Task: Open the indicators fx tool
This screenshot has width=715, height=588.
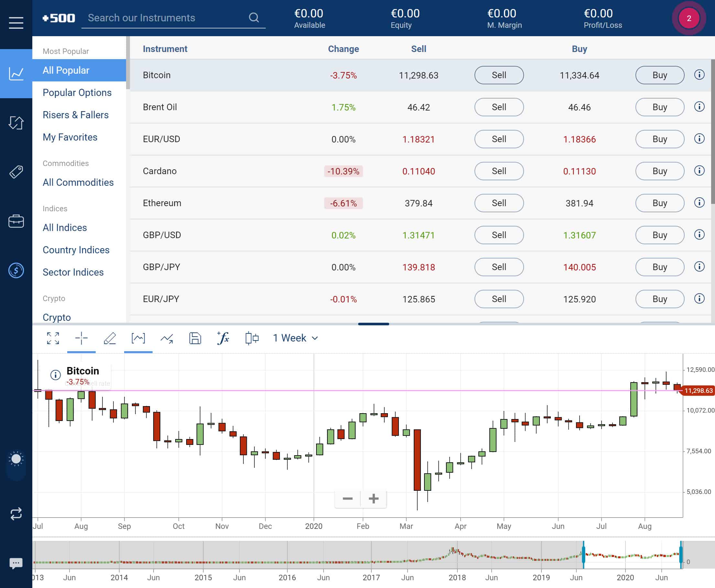Action: 223,338
